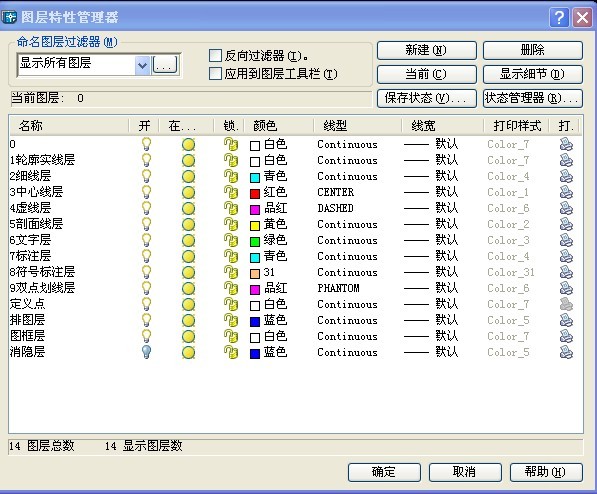Toggle plot printer icon for layer 0
The height and width of the screenshot is (494, 597).
pos(566,144)
